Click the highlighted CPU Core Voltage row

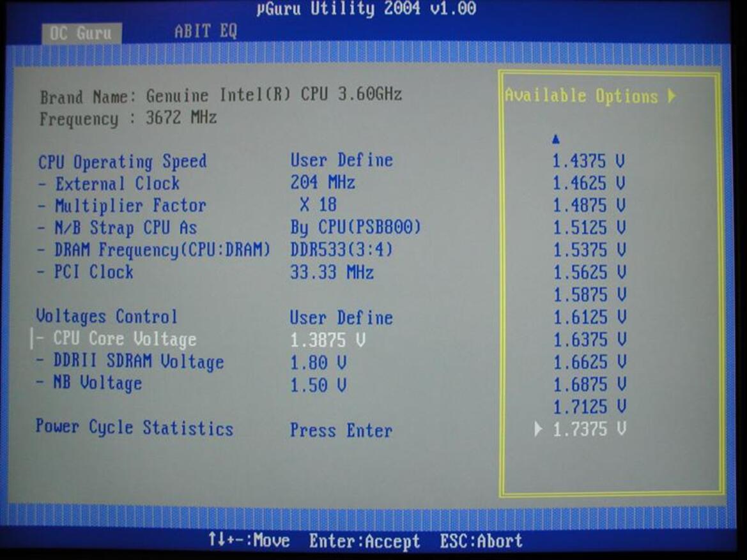point(197,339)
